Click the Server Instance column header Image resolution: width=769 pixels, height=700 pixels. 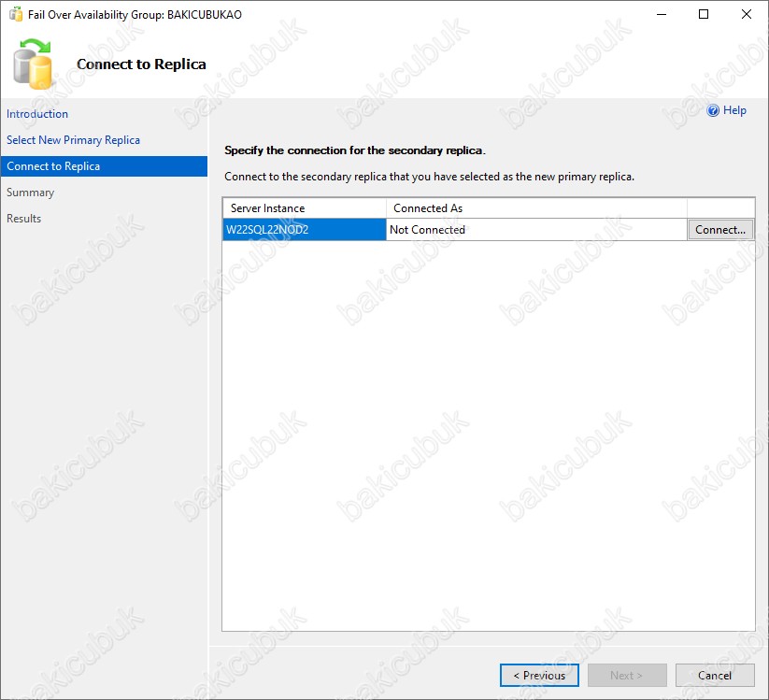click(305, 208)
